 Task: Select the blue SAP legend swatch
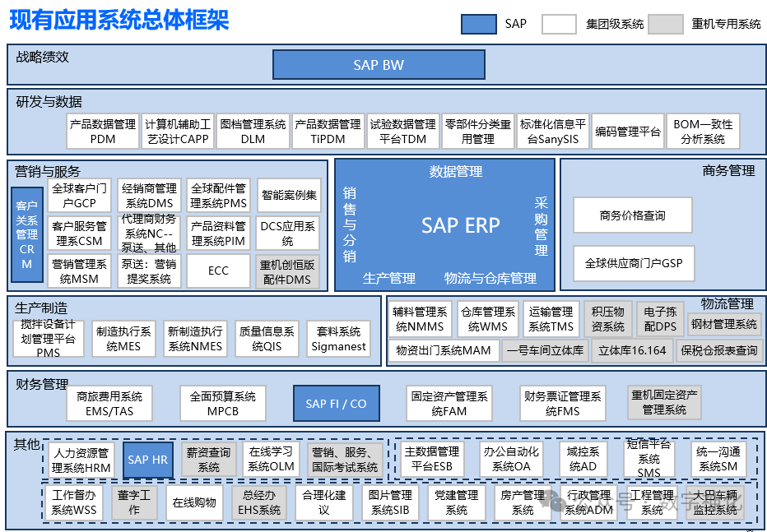(479, 24)
